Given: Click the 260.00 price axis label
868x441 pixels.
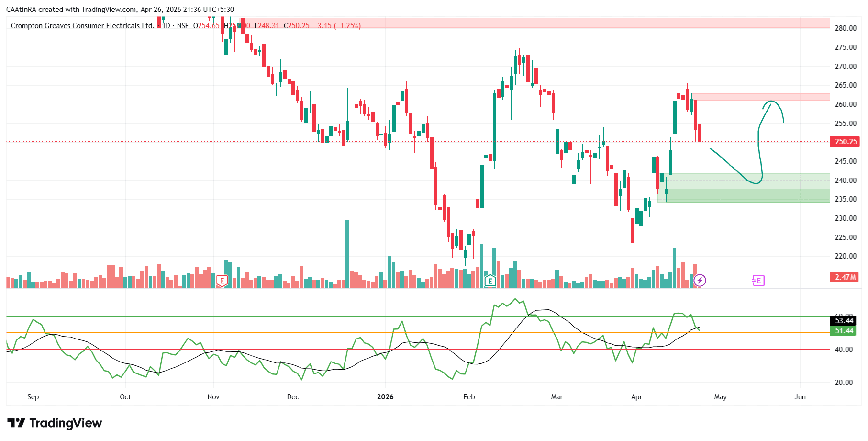Looking at the screenshot, I should click(x=846, y=104).
